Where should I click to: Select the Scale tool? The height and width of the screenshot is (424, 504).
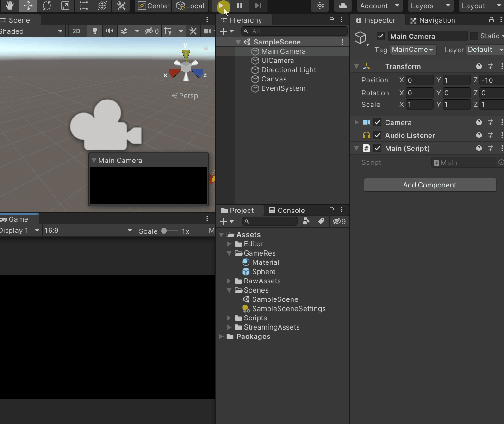pyautogui.click(x=65, y=6)
